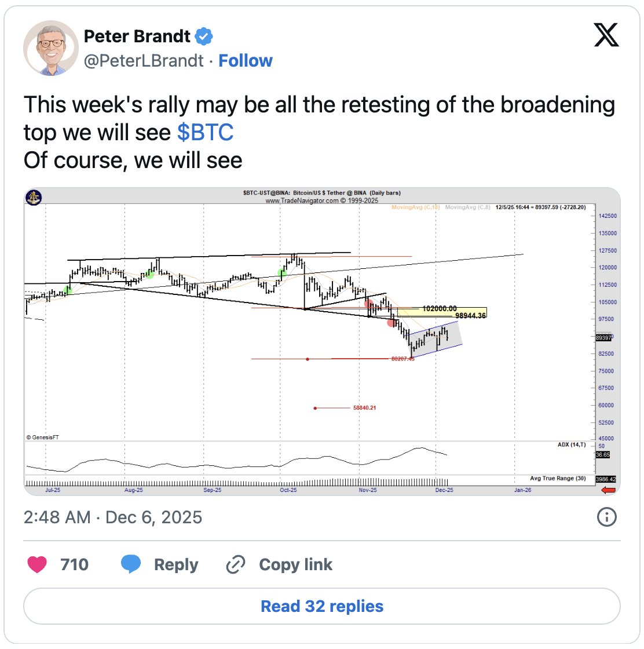644x649 pixels.
Task: Click the 710 likes count
Action: pos(75,564)
